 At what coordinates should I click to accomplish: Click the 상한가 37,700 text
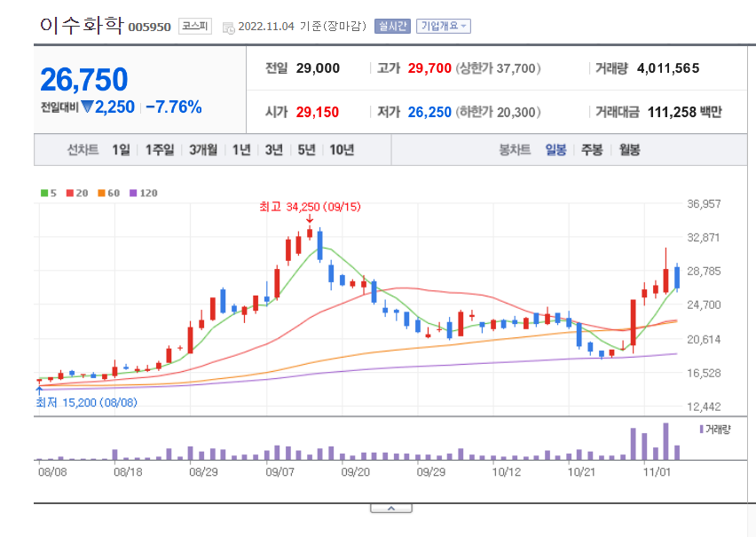[x=498, y=68]
